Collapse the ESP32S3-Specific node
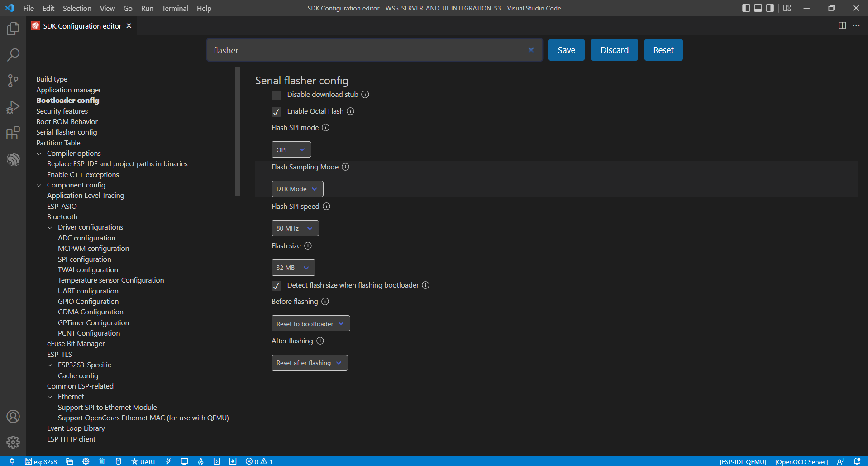This screenshot has width=868, height=466. 50,365
